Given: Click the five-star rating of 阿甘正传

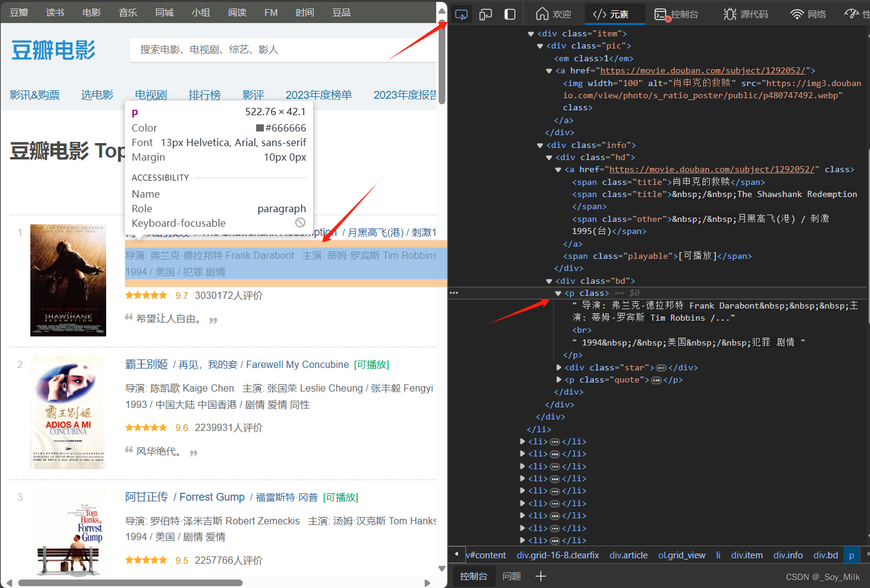Looking at the screenshot, I should pyautogui.click(x=146, y=560).
